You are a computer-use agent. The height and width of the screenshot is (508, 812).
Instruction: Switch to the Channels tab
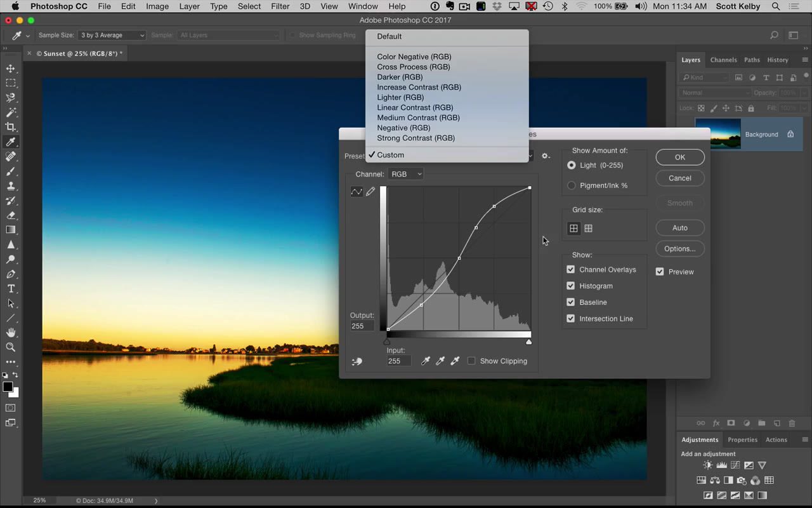(723, 60)
